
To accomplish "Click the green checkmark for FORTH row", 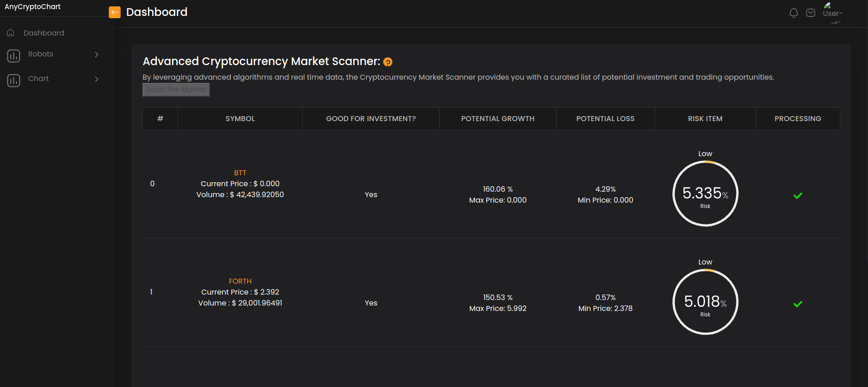I will point(798,304).
